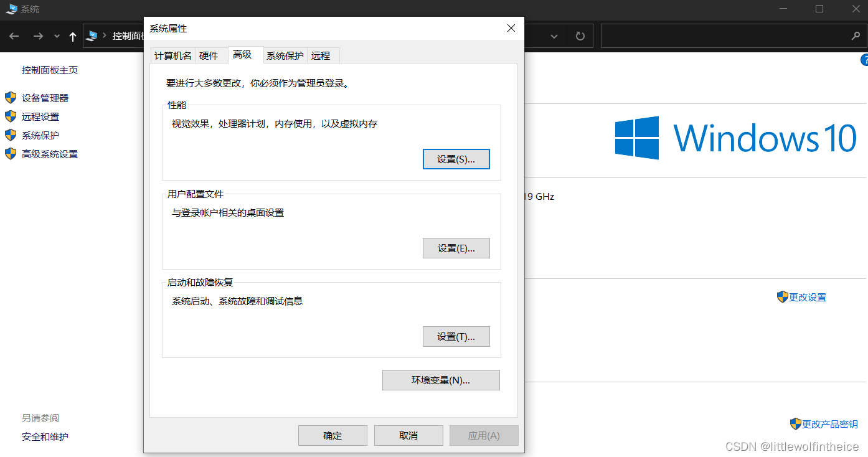
Task: Refresh the System control panel page
Action: pyautogui.click(x=580, y=36)
